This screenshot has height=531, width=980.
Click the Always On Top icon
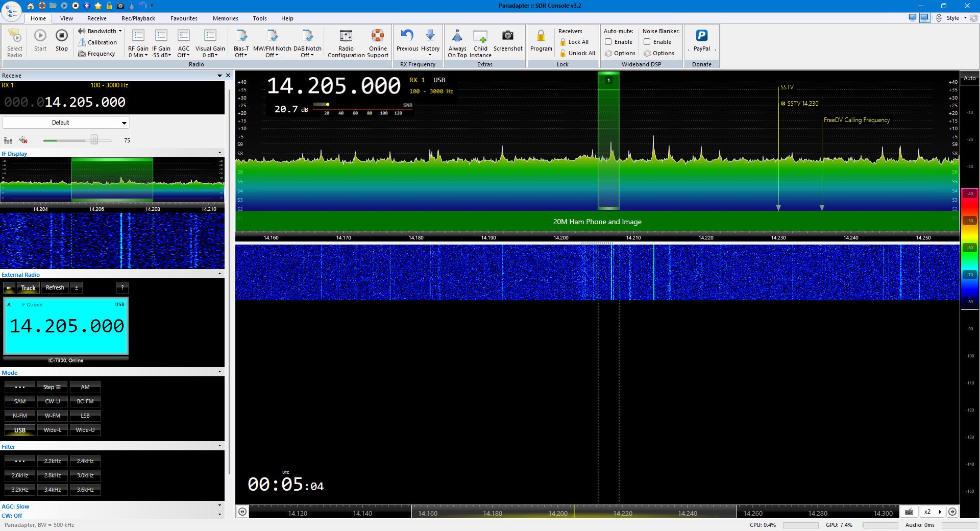coord(457,37)
